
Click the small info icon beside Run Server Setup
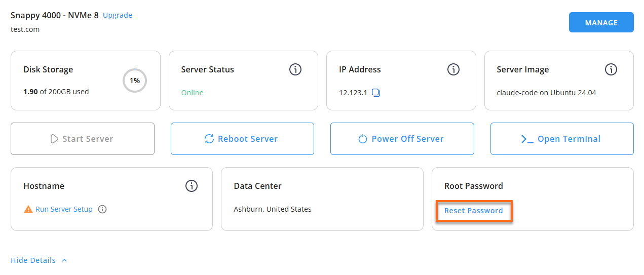102,209
